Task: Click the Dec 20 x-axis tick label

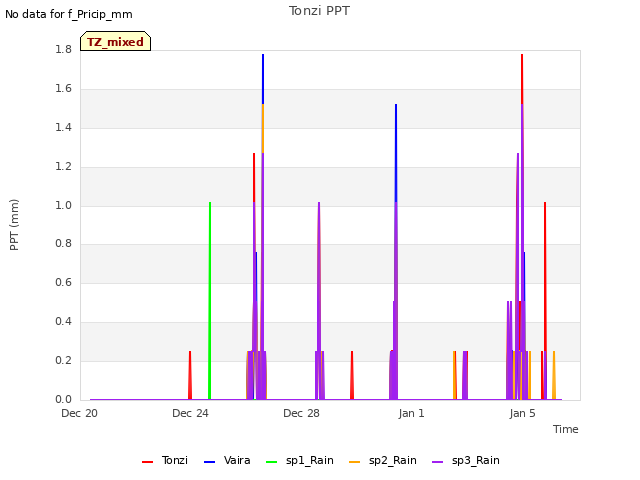Action: [80, 413]
